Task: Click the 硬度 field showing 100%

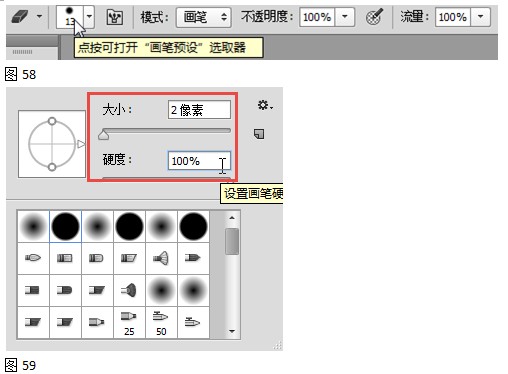Action: point(199,161)
